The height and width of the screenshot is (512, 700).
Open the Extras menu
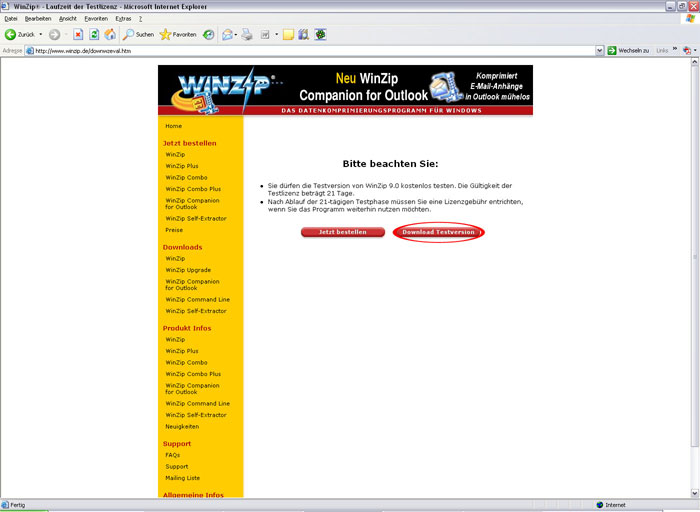tap(123, 19)
